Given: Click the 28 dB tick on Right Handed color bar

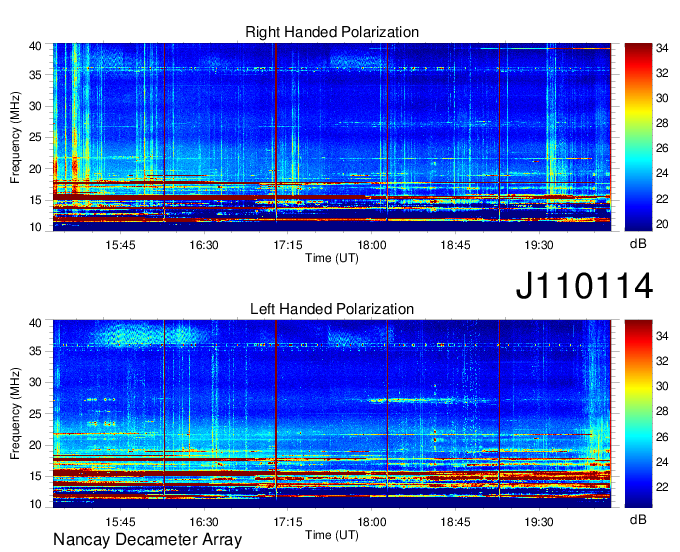Looking at the screenshot, I should tap(662, 124).
